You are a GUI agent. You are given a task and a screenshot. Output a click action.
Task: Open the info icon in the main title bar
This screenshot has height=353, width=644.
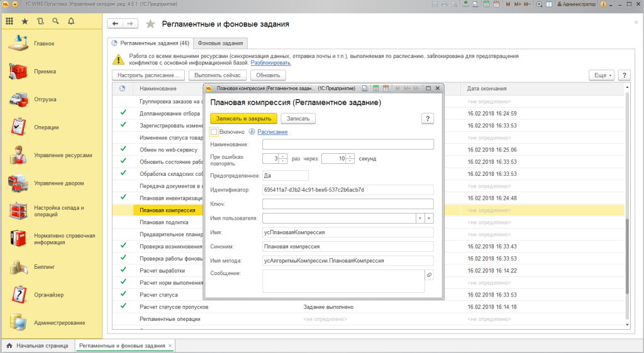(603, 4)
